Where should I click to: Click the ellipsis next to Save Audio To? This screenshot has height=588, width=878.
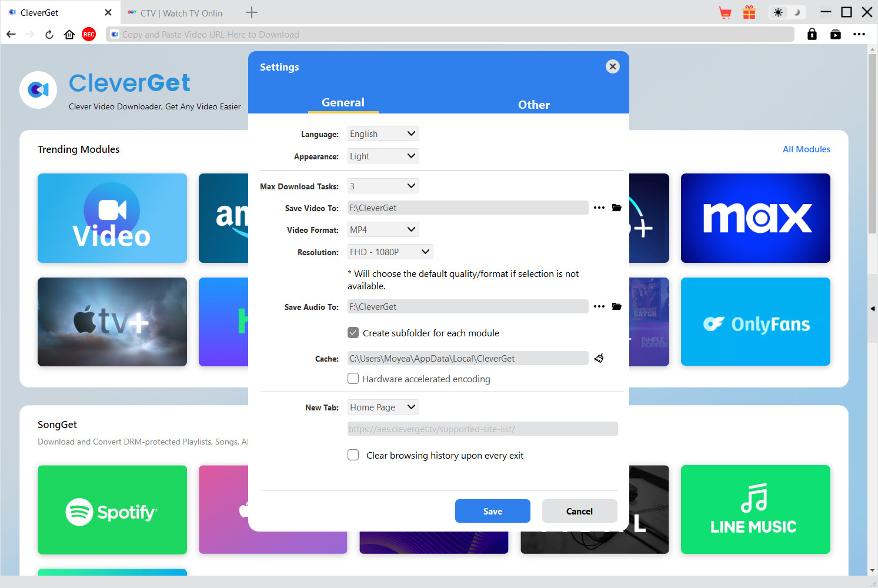[599, 306]
